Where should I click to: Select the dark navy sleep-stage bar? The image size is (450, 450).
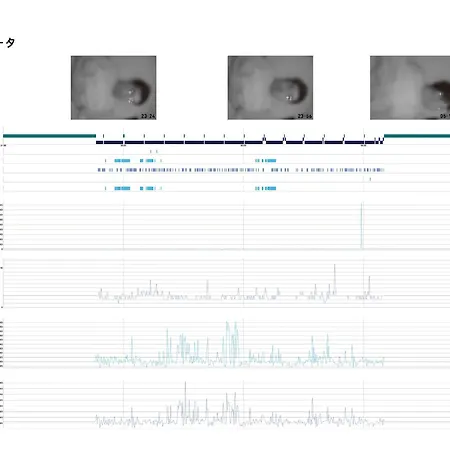240,142
